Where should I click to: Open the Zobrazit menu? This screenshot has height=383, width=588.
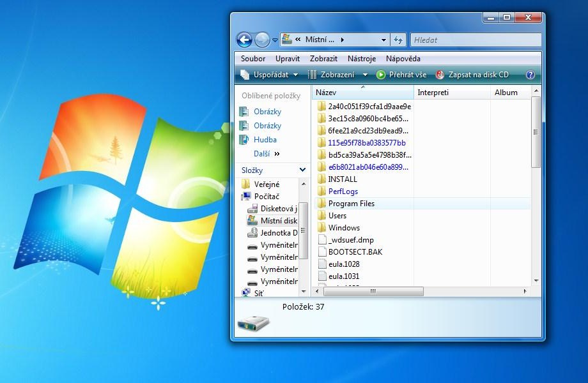323,58
